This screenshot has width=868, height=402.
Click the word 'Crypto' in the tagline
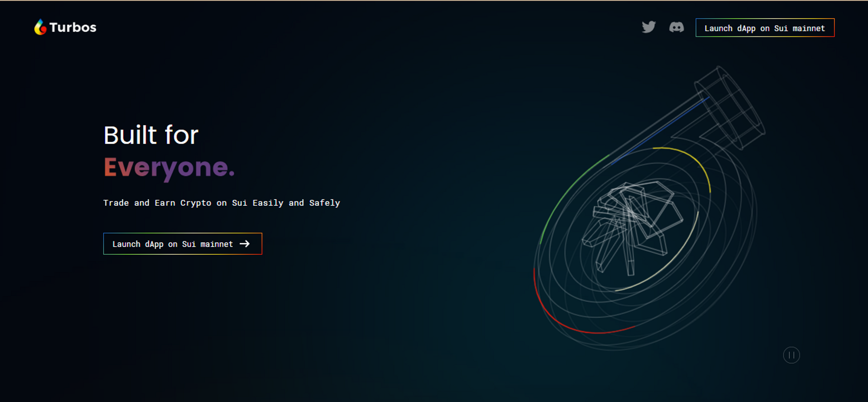(196, 203)
